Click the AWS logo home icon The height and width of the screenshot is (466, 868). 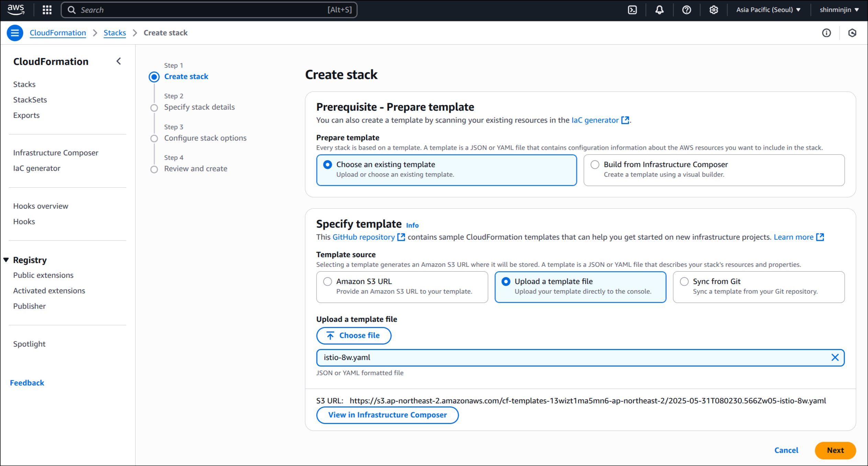(x=16, y=10)
